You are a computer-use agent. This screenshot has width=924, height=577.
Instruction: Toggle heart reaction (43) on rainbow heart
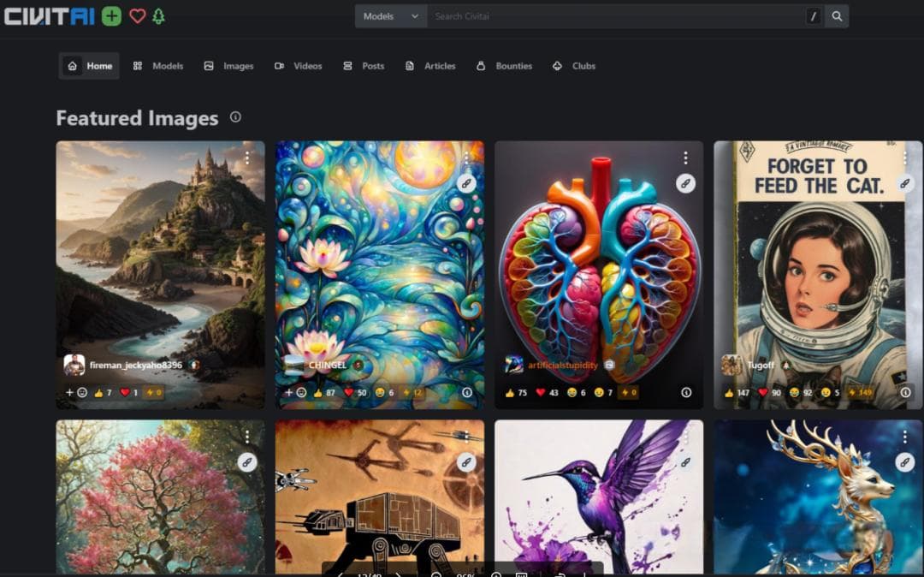[547, 393]
